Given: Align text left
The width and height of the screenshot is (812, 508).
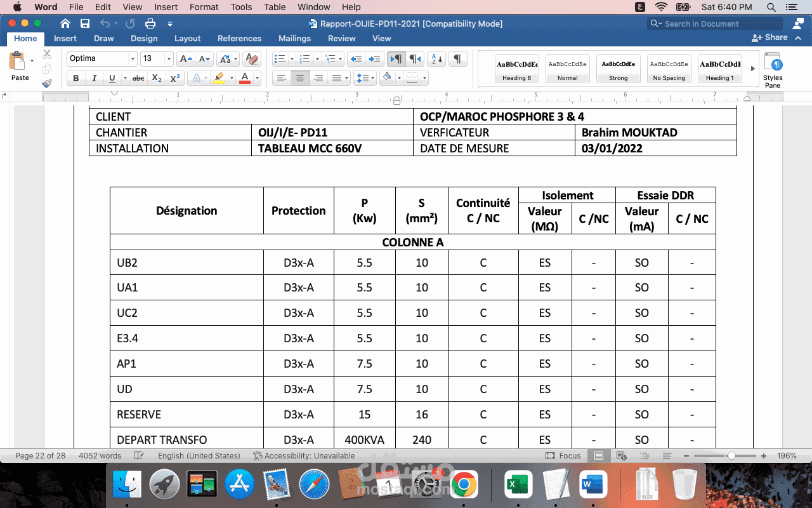Looking at the screenshot, I should 282,78.
